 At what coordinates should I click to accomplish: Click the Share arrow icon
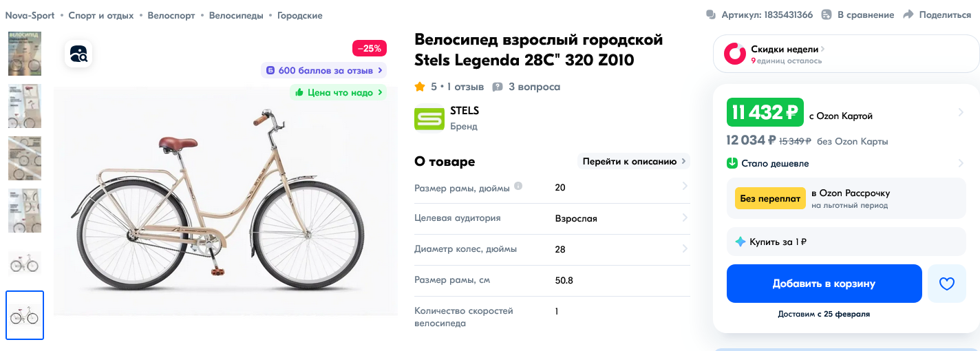(908, 14)
